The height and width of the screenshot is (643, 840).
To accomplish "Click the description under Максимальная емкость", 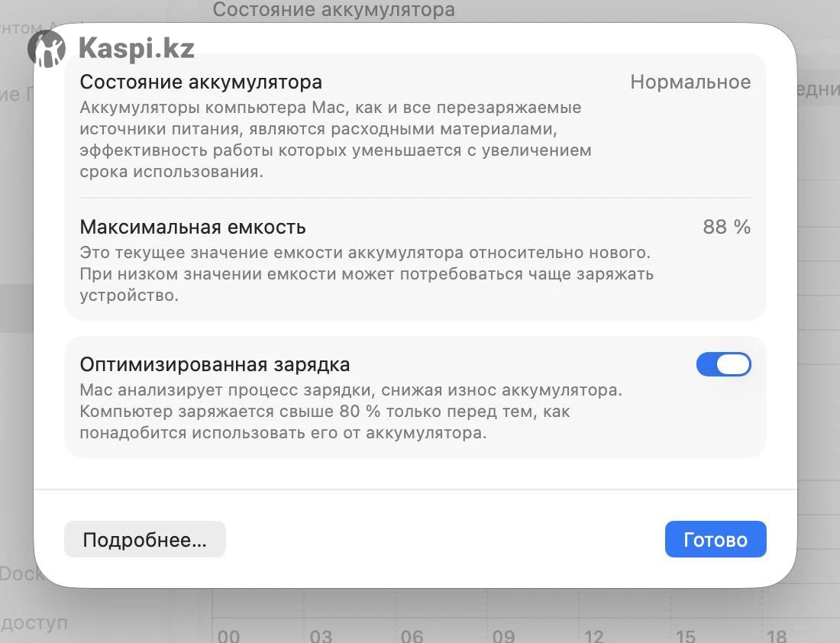I will [x=367, y=273].
